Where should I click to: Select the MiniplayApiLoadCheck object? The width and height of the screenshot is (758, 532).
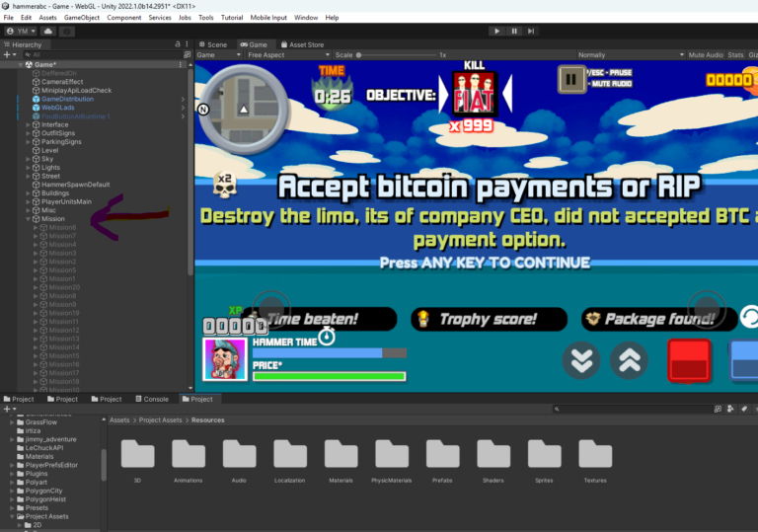[x=76, y=91]
